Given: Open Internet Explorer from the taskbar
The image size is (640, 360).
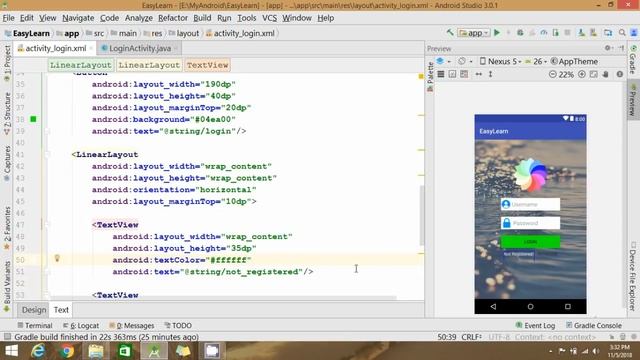Looking at the screenshot, I should (38, 351).
